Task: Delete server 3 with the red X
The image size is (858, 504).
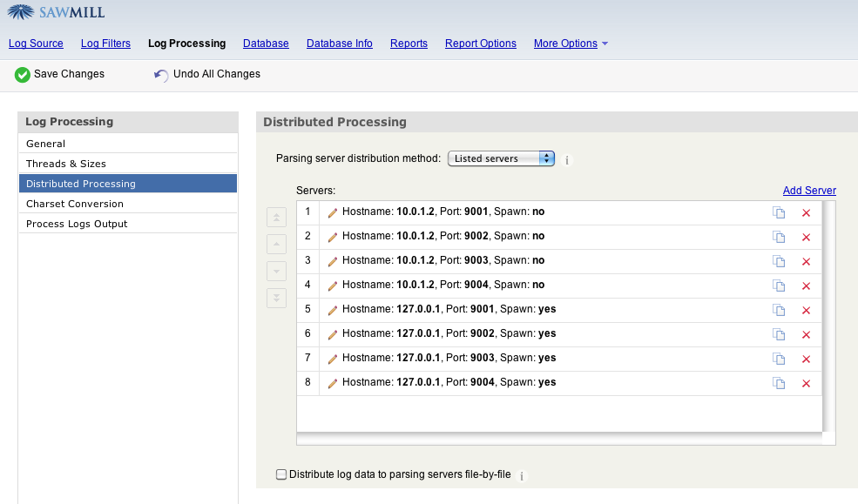Action: click(806, 261)
